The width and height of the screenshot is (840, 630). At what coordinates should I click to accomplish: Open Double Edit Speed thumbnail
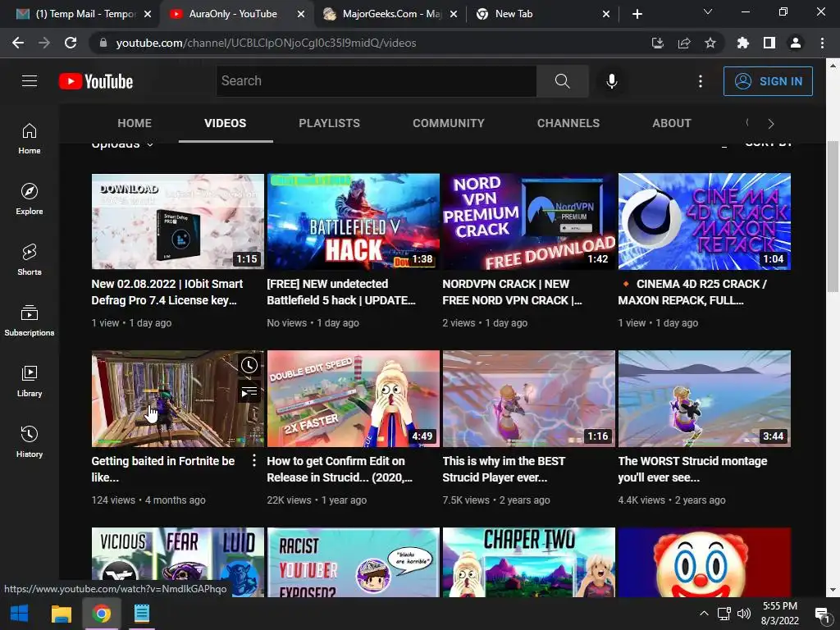point(354,399)
